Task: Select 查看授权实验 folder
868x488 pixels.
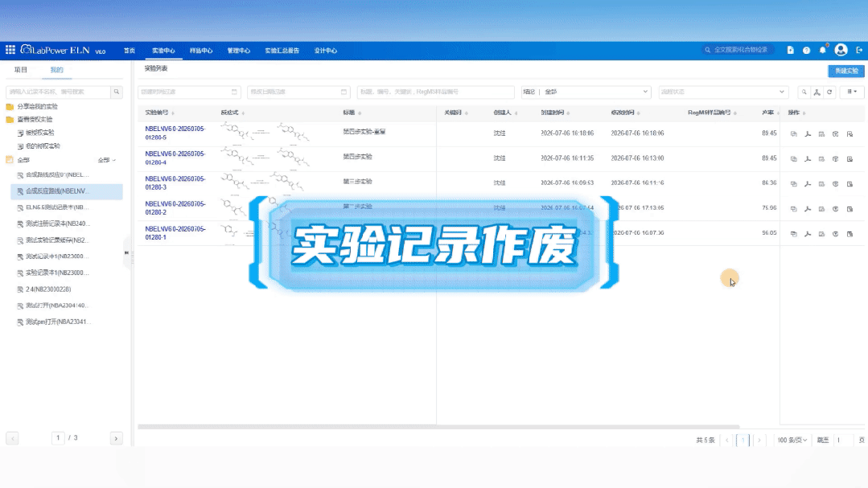Action: (35, 119)
